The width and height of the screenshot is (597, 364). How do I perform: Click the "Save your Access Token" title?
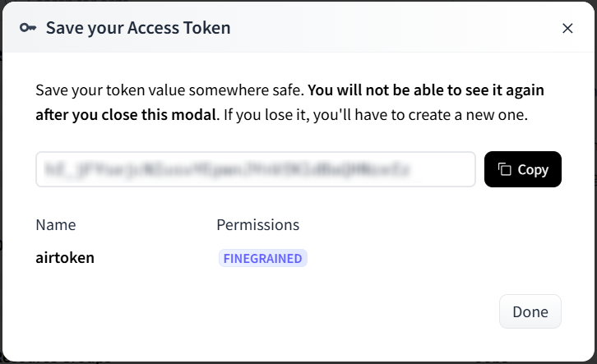click(138, 28)
